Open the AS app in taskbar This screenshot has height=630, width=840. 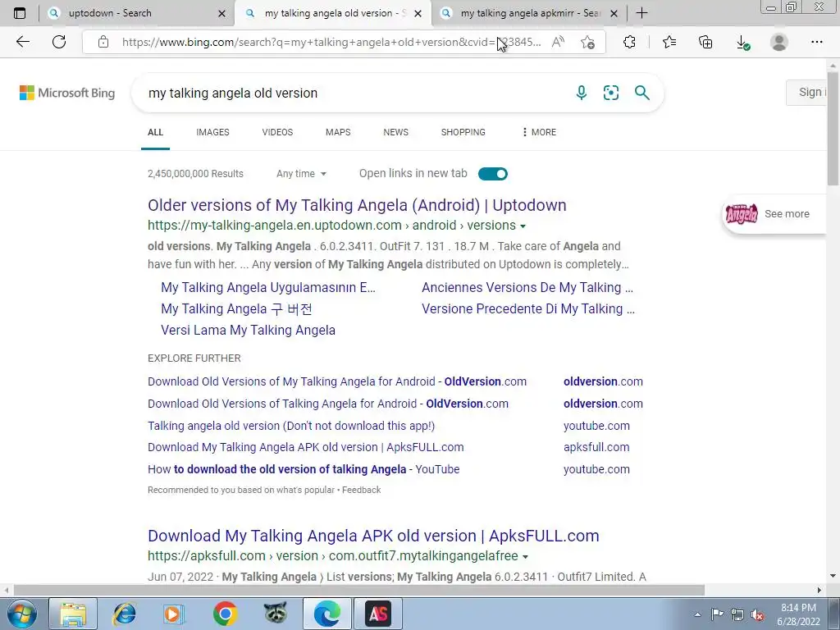[378, 614]
